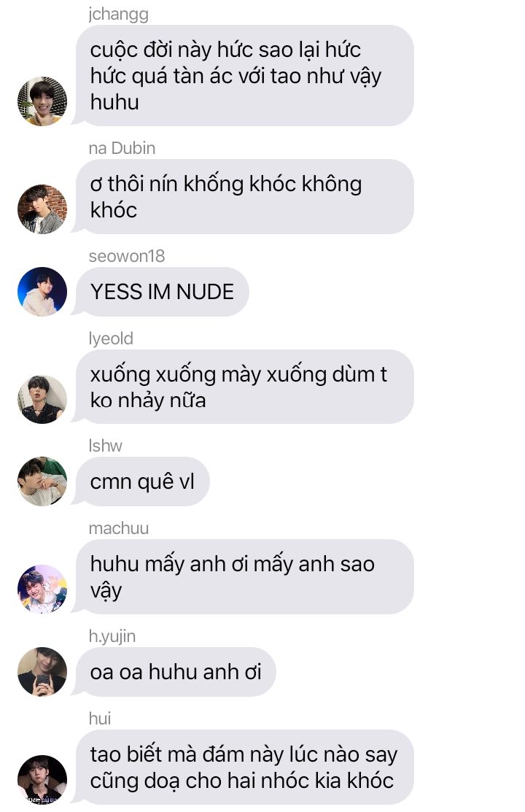Viewport: 525px width, 812px height.
Task: Tap hui's 'tao biết mà' message bubble
Action: coord(244,767)
